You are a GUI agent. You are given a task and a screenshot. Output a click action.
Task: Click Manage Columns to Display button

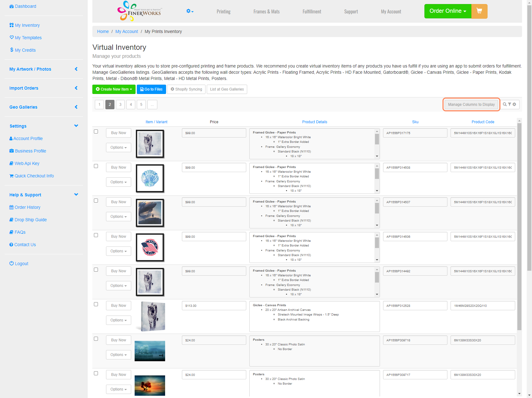click(x=471, y=105)
